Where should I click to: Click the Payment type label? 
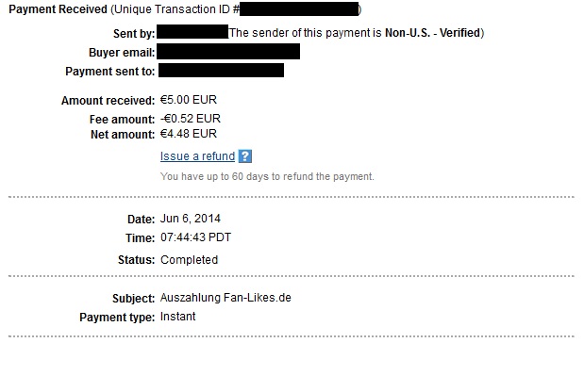tap(117, 318)
